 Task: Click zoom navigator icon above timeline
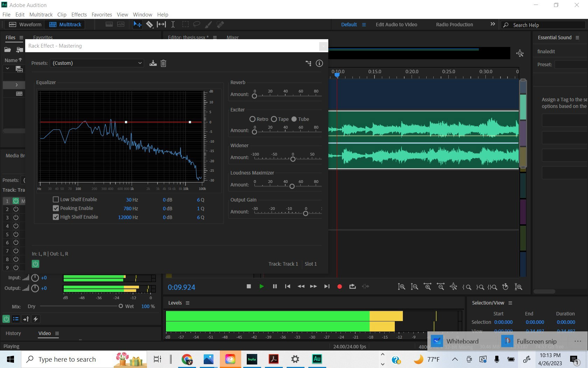[x=520, y=53]
